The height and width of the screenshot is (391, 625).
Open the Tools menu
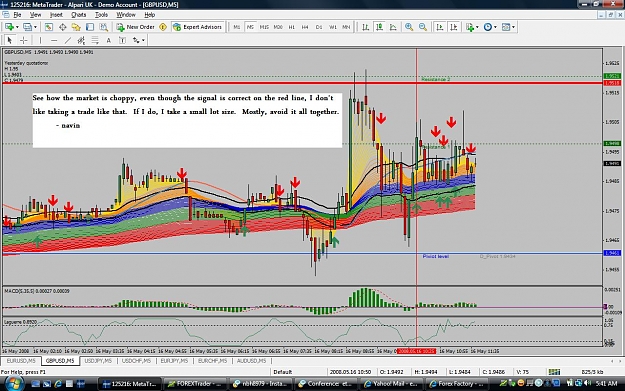tap(101, 15)
